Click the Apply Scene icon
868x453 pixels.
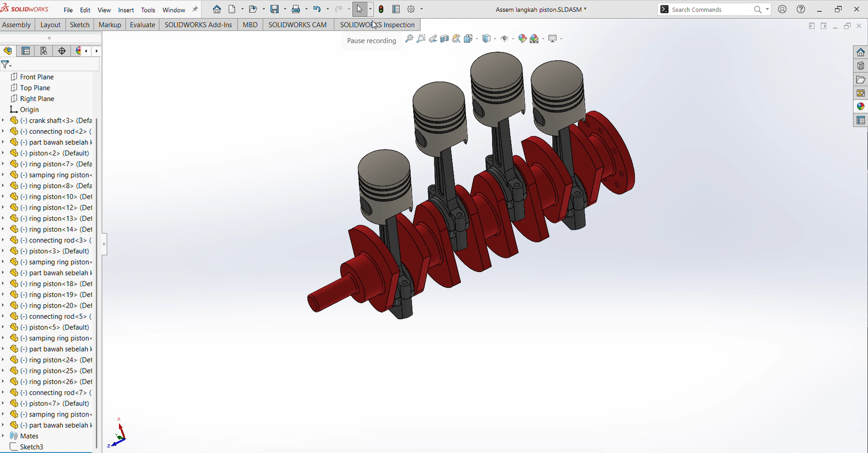534,39
